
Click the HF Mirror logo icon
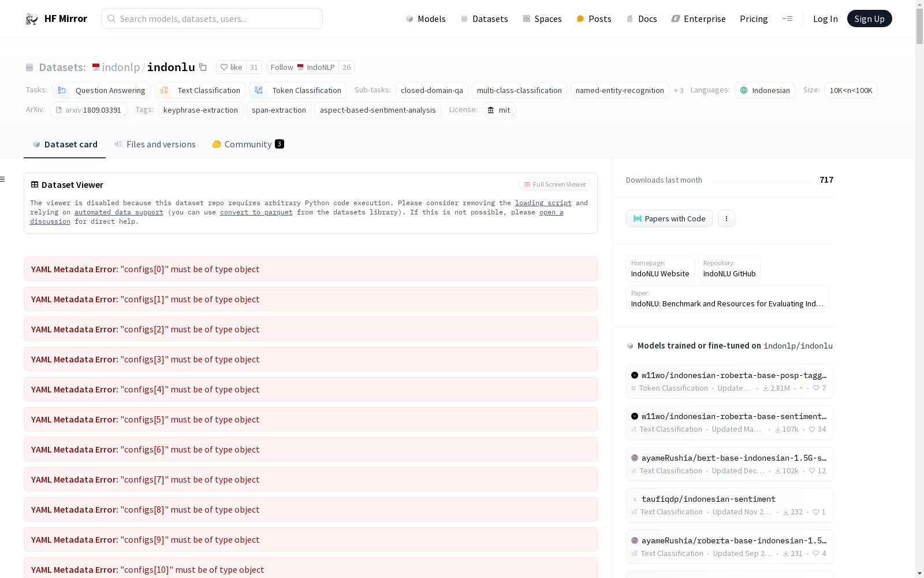click(x=32, y=19)
